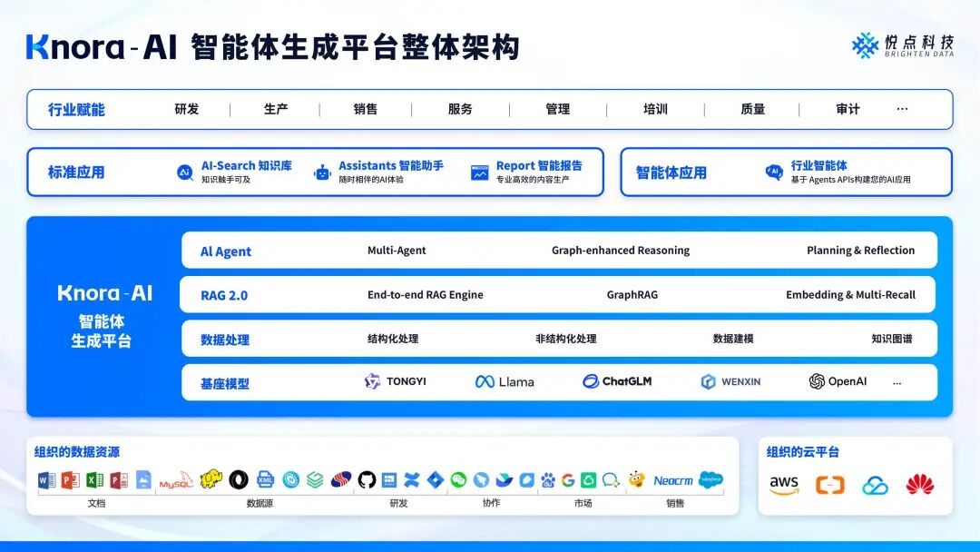Click the red Huawei logo
Viewport: 980px width, 552px height.
[x=920, y=485]
